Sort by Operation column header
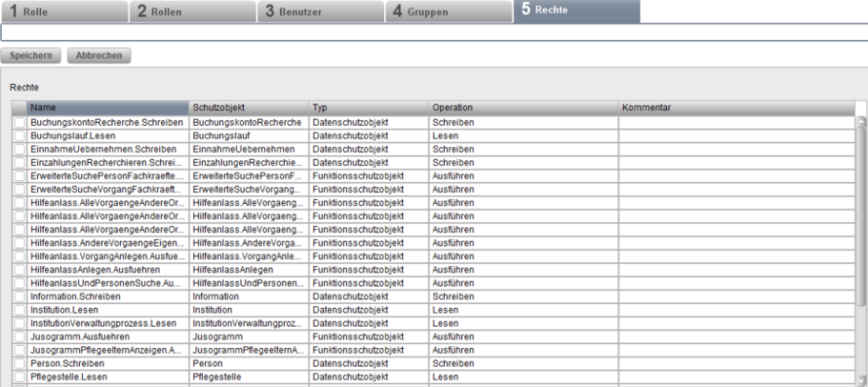Image resolution: width=868 pixels, height=387 pixels. tap(523, 107)
